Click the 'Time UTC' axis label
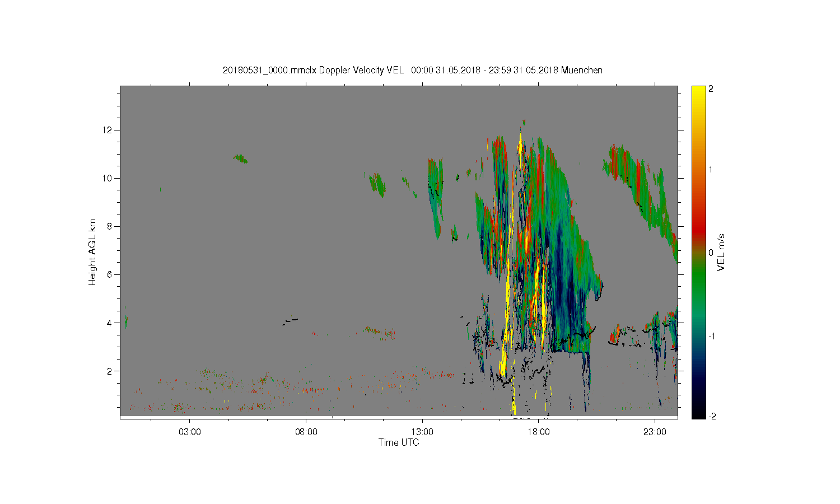Viewport: 840px width, 504px height. (399, 442)
